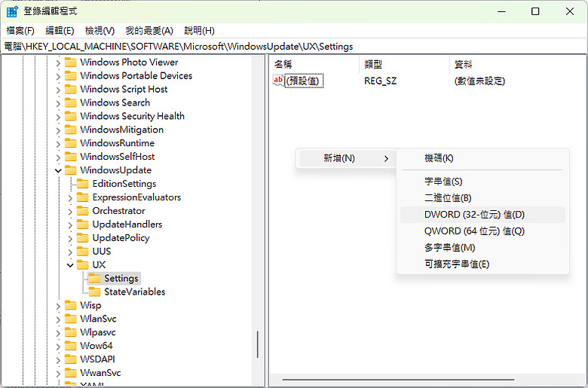
Task: Expand the UpdatePolicy tree node
Action: point(70,238)
